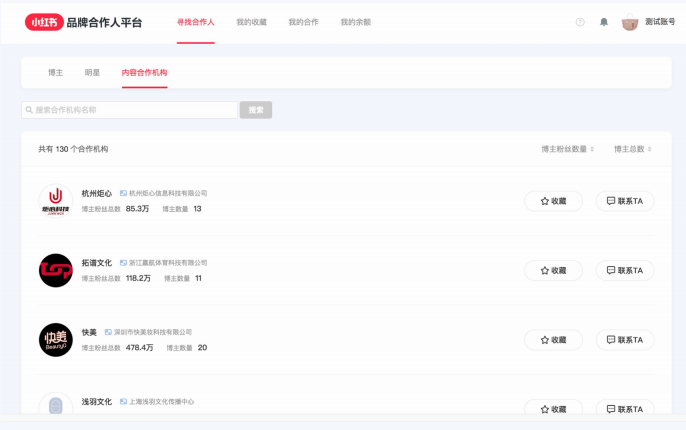The width and height of the screenshot is (686, 430).
Task: Select the 明星 sub-tab
Action: tap(92, 73)
